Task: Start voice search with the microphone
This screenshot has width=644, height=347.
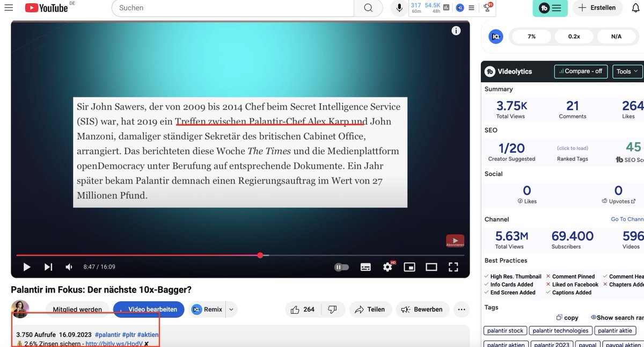Action: (x=399, y=8)
